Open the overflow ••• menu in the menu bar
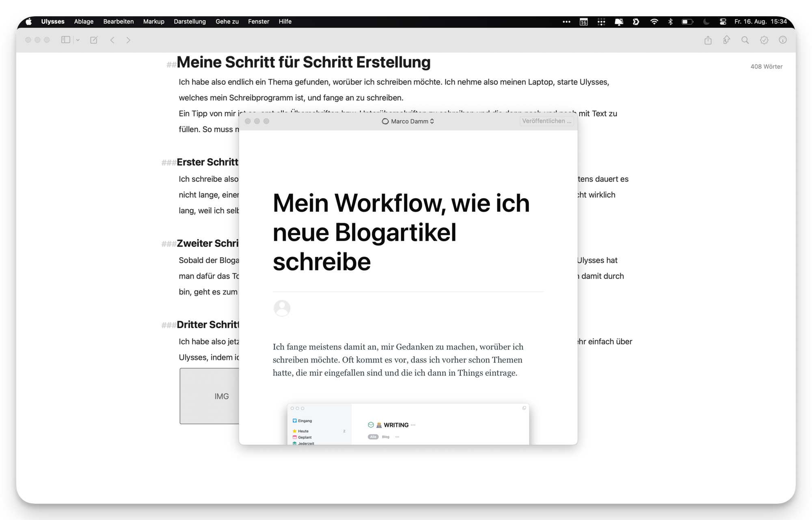Screen dimensions: 812x520 pyautogui.click(x=566, y=22)
